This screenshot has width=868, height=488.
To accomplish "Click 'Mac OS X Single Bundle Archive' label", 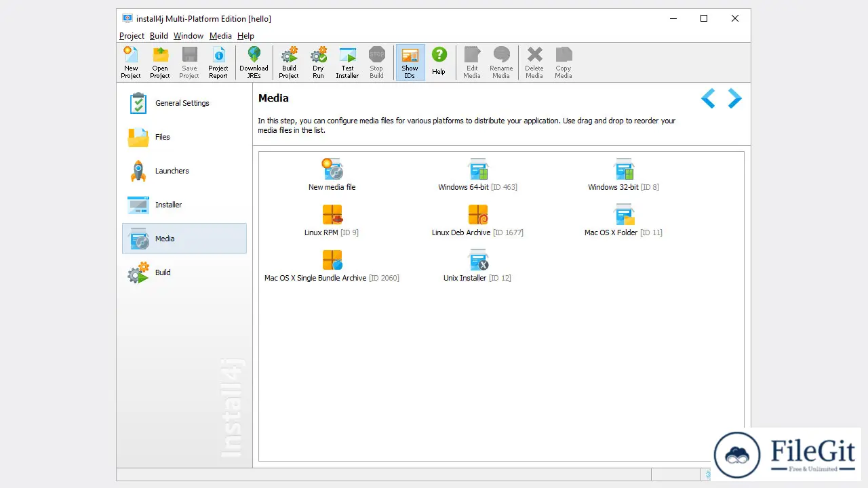I will pos(315,278).
